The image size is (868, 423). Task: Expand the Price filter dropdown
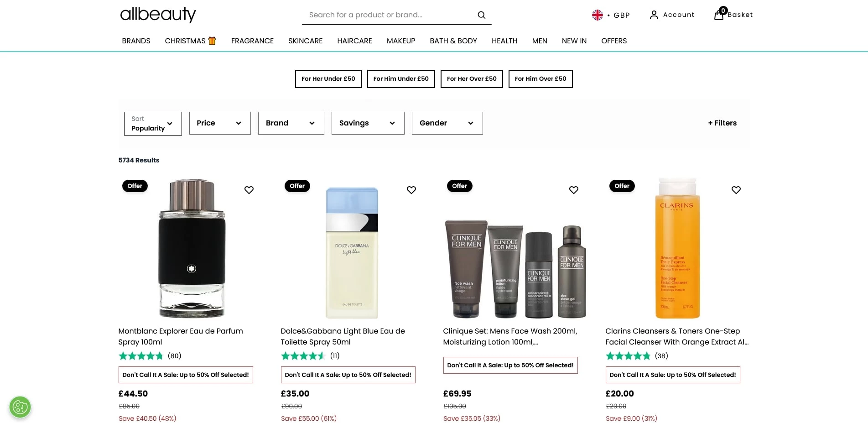coord(220,123)
